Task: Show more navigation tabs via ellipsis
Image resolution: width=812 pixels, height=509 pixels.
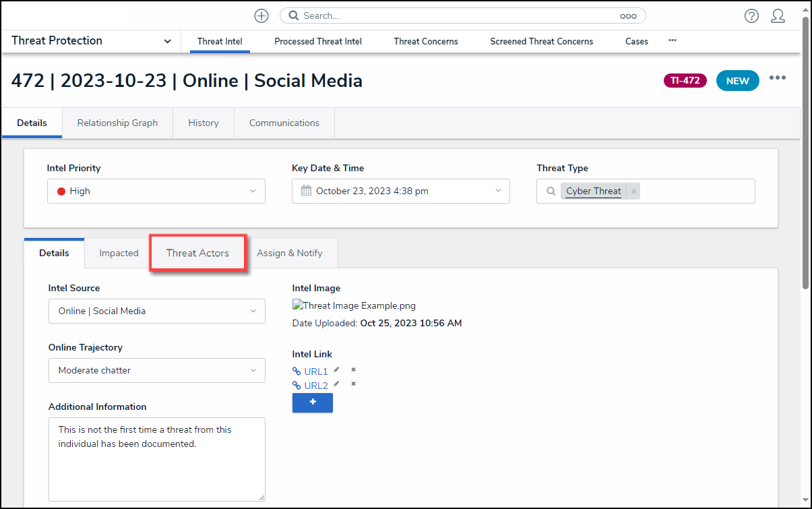Action: point(672,40)
